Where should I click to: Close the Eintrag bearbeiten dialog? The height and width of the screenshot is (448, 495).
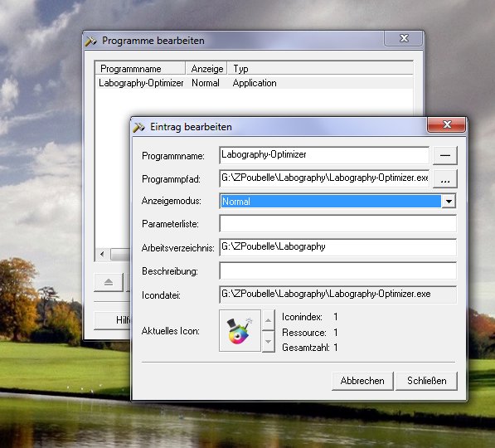446,124
